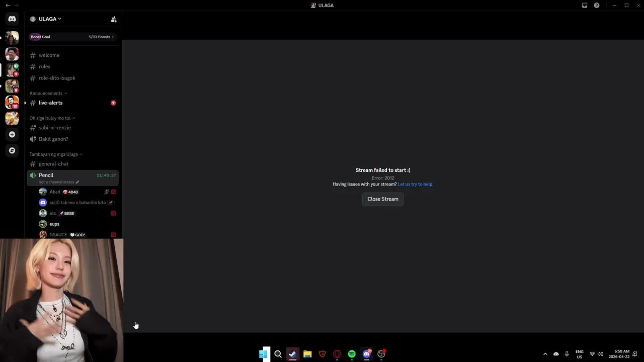This screenshot has height=362, width=644.
Task: Click the Add a Server plus icon
Action: [x=12, y=134]
